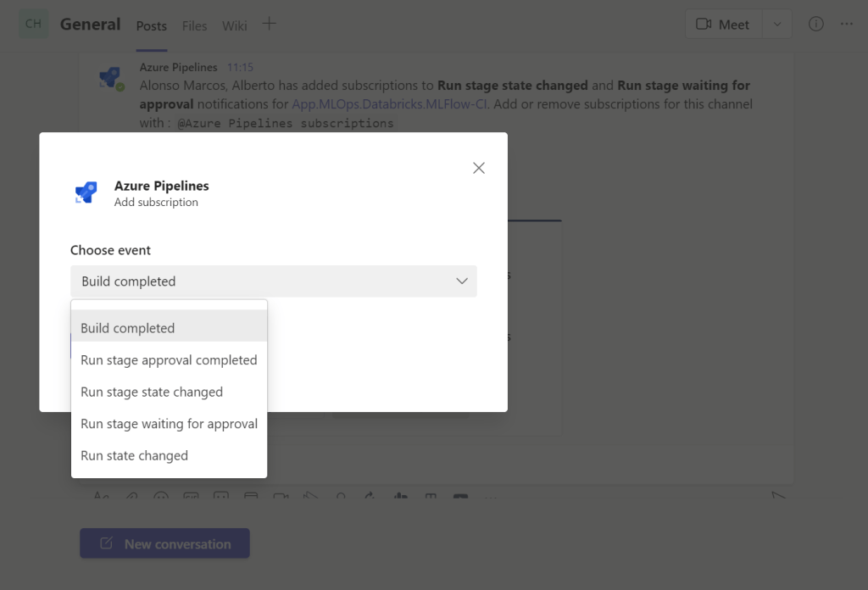Click Azure Pipelines bot avatar in message
This screenshot has width=868, height=590.
tap(111, 78)
